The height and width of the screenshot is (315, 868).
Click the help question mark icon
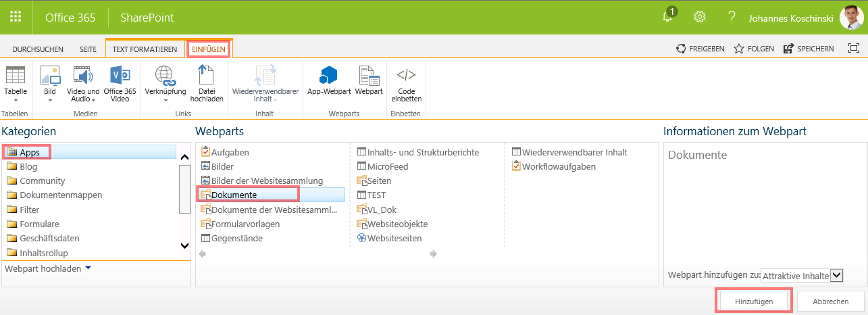click(x=731, y=17)
